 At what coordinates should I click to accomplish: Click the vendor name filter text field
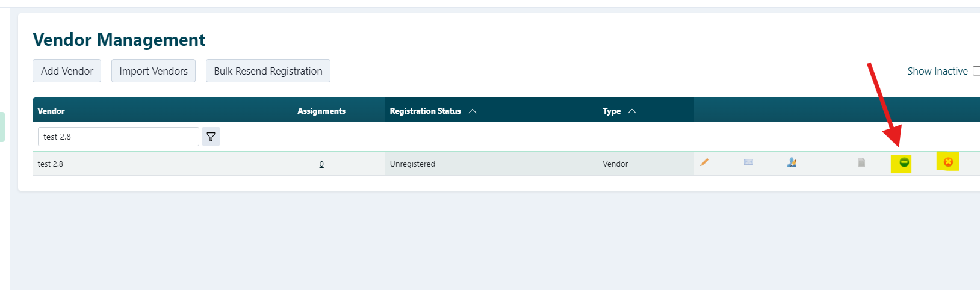coord(118,137)
